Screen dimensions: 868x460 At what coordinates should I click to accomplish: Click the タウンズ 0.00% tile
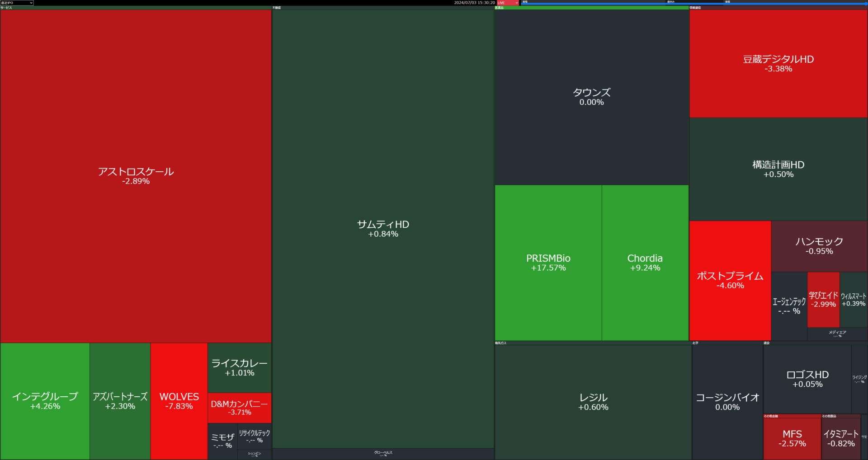(591, 97)
